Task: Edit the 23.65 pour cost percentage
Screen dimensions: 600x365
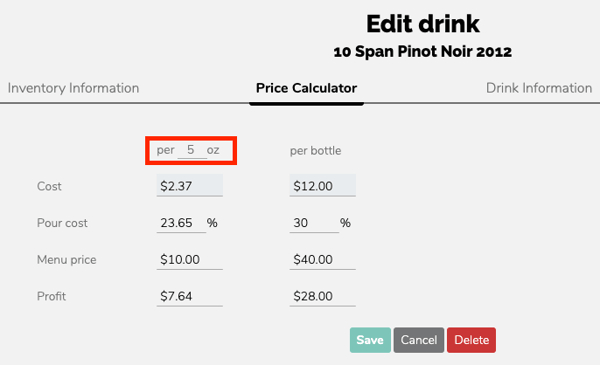Action: click(x=181, y=222)
